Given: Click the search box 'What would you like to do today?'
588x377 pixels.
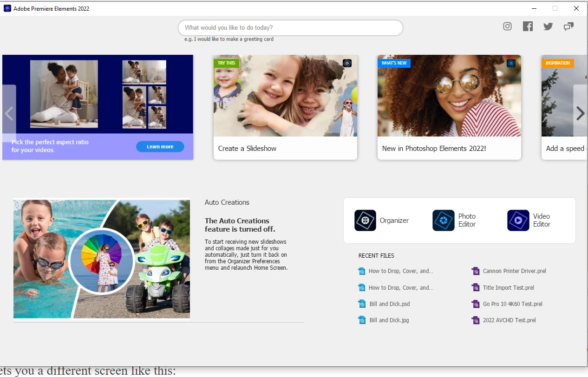Looking at the screenshot, I should 290,28.
